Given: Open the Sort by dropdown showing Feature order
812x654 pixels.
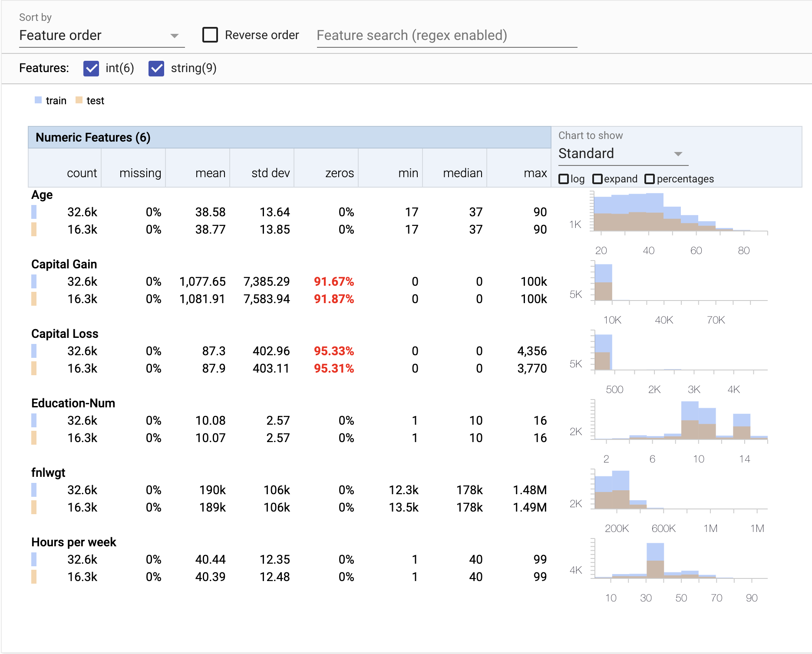Looking at the screenshot, I should click(x=102, y=36).
